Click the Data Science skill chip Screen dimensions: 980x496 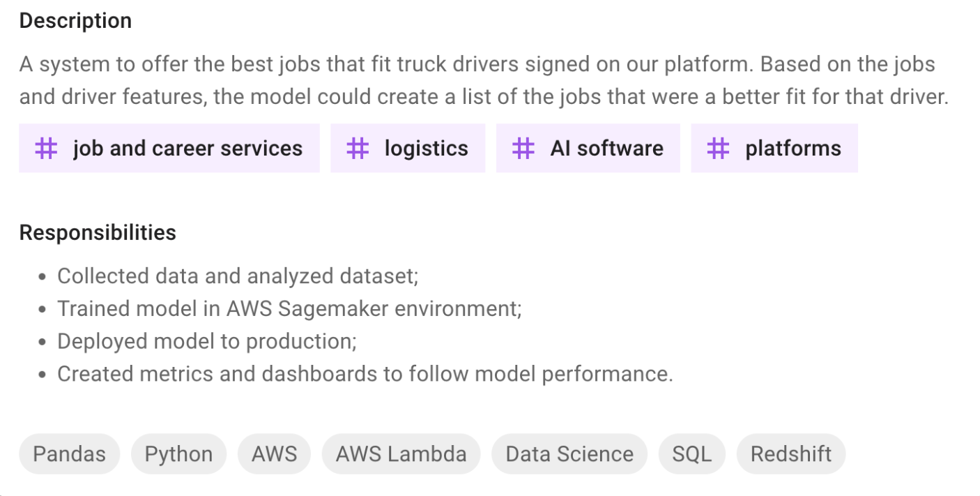[x=569, y=454]
